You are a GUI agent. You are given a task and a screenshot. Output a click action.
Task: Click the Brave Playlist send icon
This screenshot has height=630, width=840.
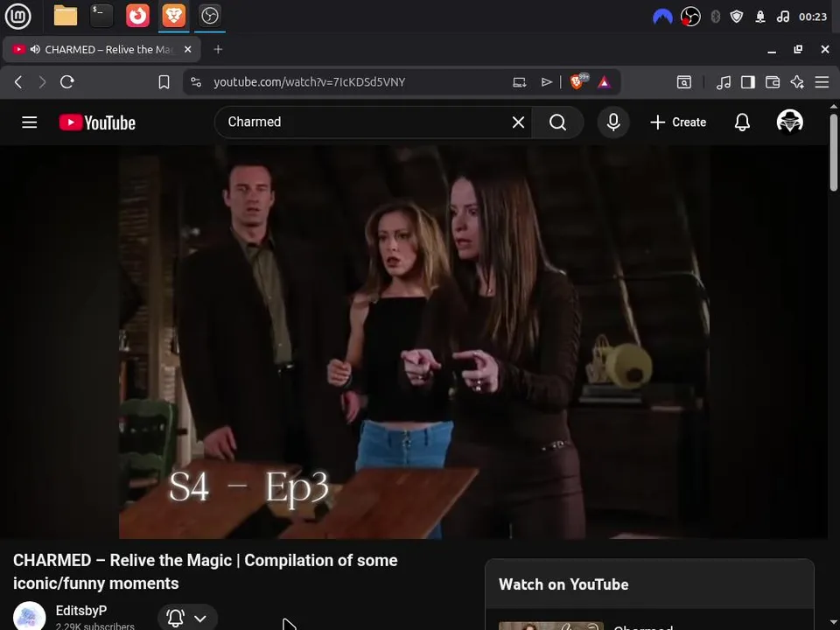click(546, 82)
